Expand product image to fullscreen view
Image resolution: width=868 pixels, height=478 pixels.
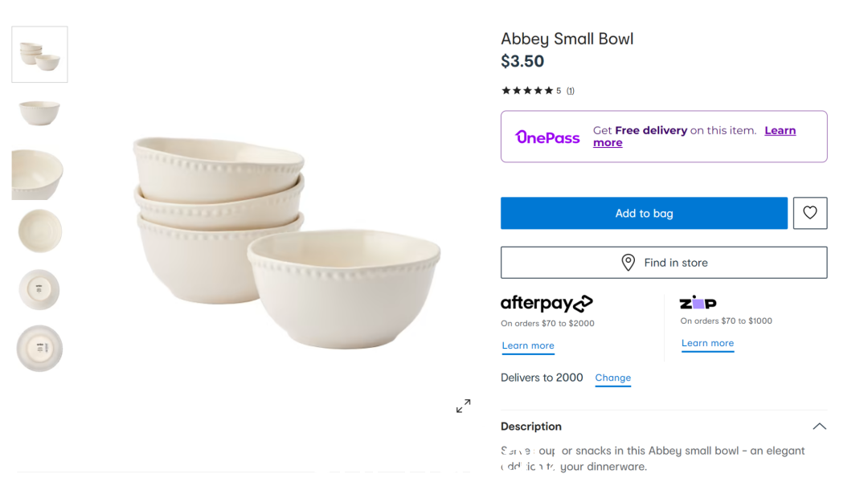click(464, 406)
